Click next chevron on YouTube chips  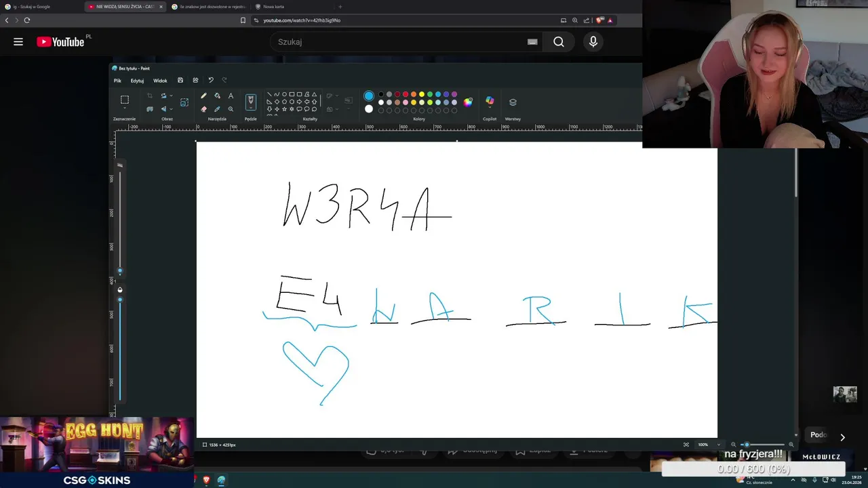pos(842,438)
